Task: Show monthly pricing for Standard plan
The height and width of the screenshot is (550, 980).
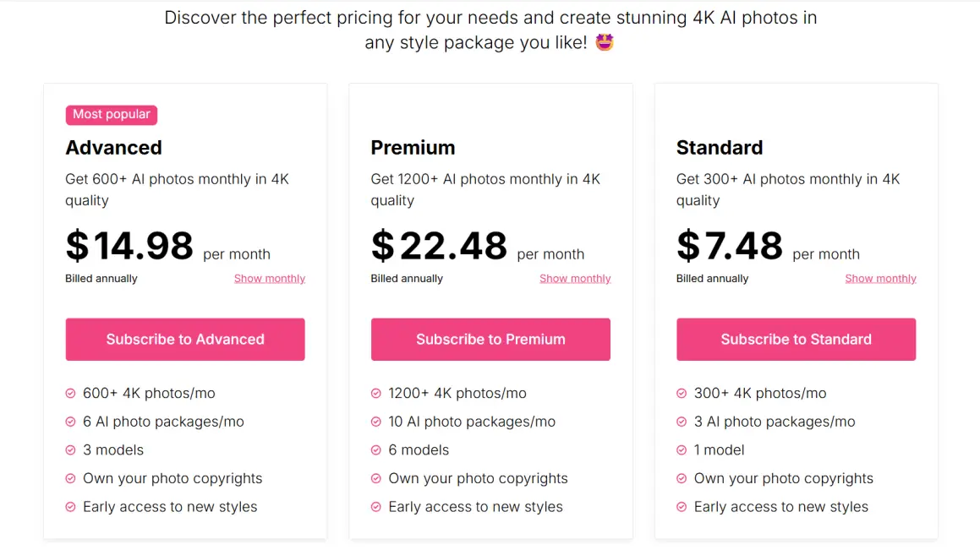Action: [x=880, y=279]
